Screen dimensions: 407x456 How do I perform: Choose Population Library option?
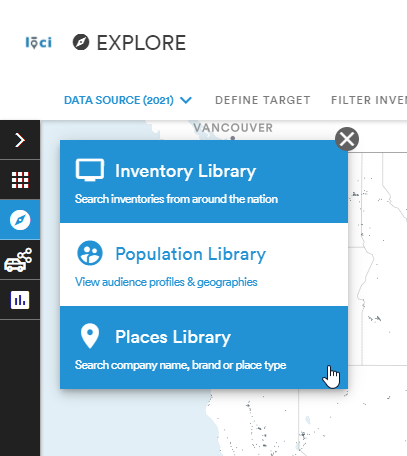204,265
